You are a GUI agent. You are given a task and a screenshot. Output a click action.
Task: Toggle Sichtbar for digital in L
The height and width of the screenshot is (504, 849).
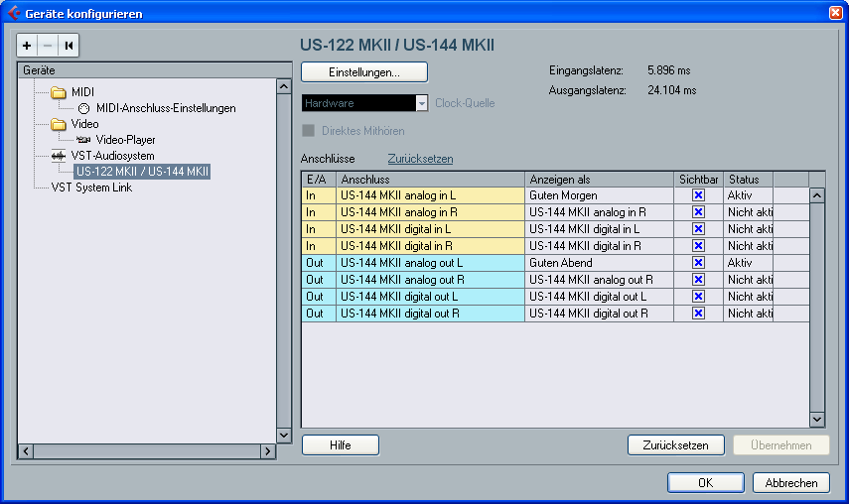coord(698,229)
